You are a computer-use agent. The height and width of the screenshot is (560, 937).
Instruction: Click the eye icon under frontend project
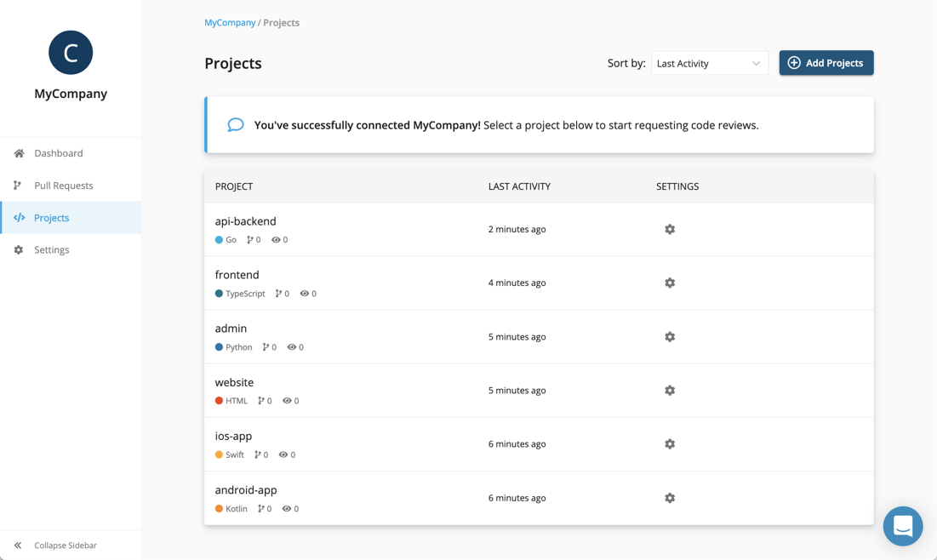305,294
